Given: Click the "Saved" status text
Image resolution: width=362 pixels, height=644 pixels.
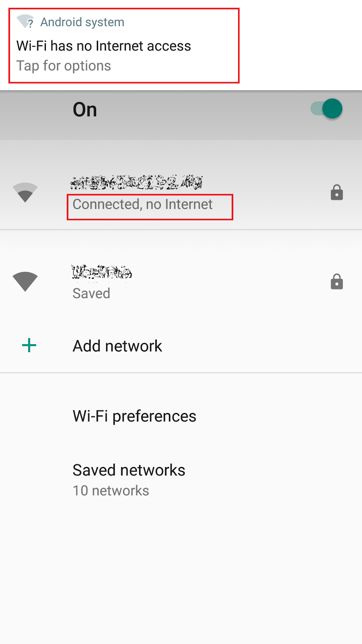Looking at the screenshot, I should pos(91,293).
